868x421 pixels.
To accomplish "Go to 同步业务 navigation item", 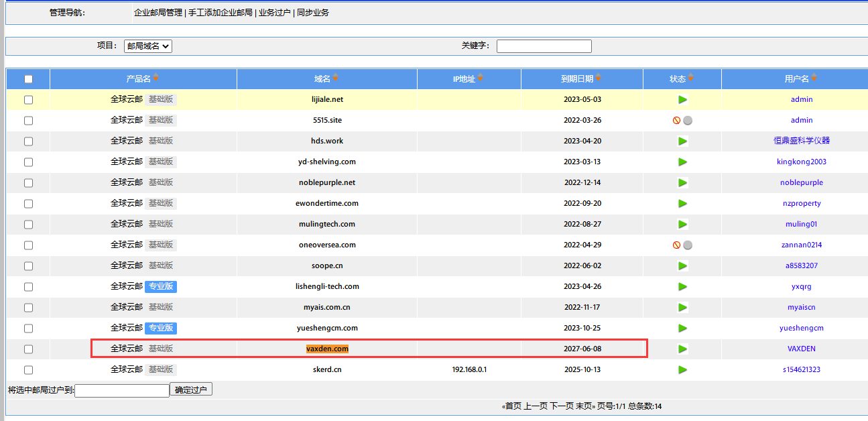I will click(312, 13).
